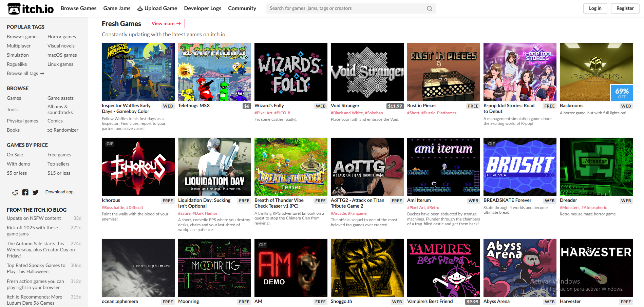Open the Browse Games menu
The image size is (644, 307).
(x=78, y=8)
